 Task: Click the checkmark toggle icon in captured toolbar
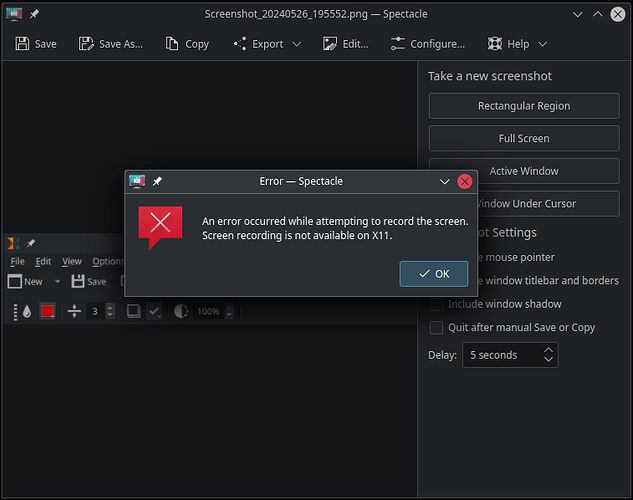pos(154,311)
